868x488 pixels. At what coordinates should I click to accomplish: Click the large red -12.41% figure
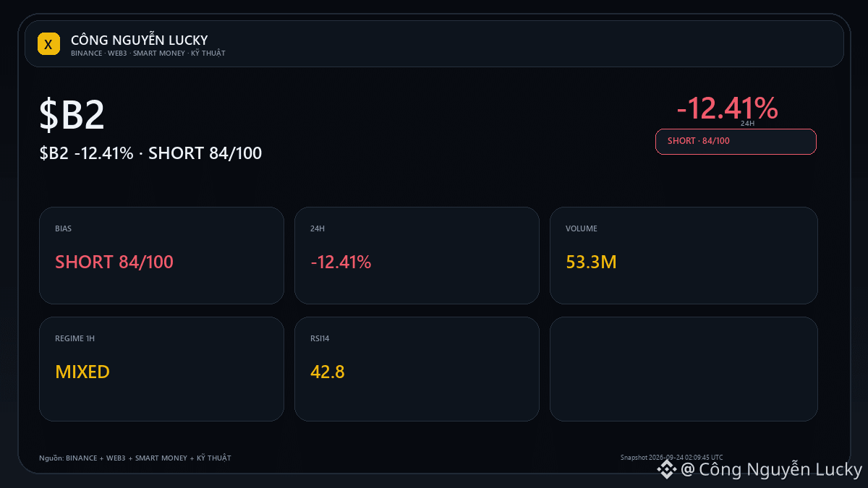click(x=727, y=108)
